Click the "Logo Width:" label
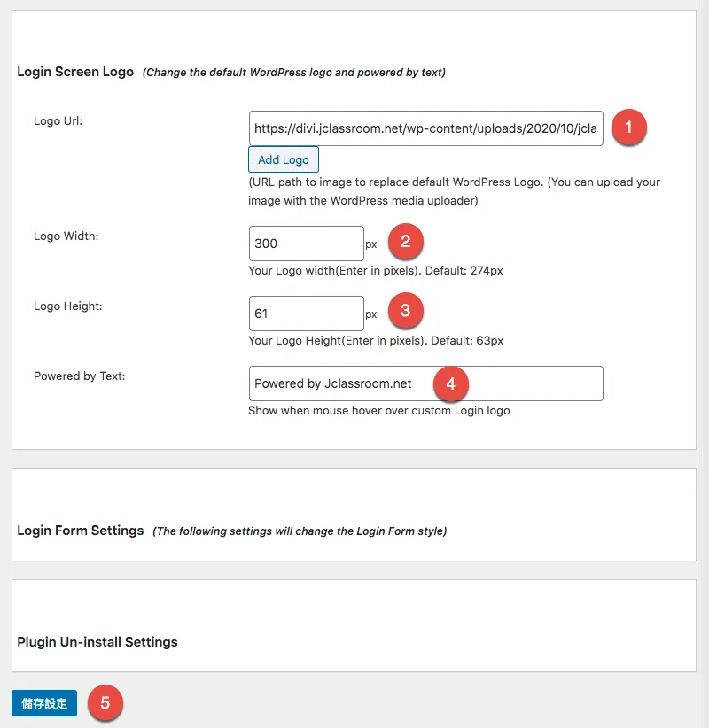 tap(66, 236)
